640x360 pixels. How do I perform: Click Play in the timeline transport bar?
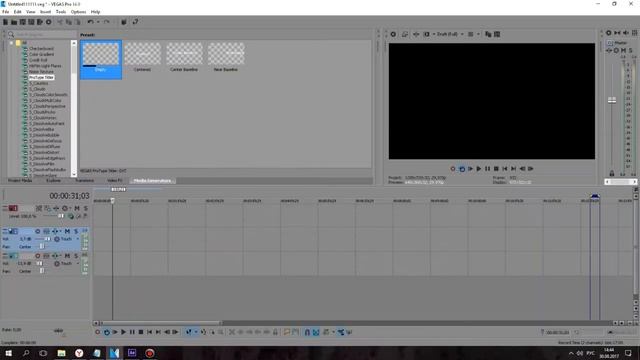pyautogui.click(x=123, y=332)
